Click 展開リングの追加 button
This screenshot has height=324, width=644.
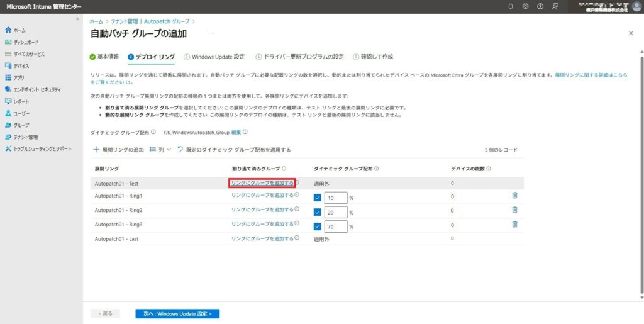[118, 150]
